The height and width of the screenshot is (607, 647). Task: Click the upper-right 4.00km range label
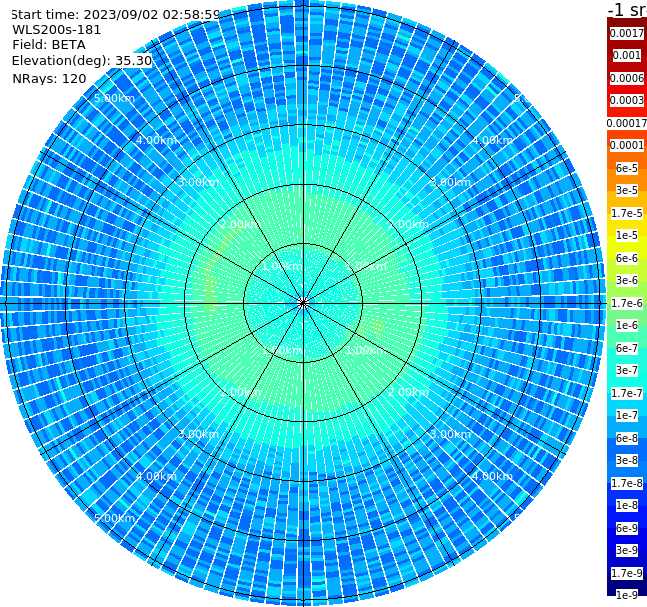[x=492, y=140]
